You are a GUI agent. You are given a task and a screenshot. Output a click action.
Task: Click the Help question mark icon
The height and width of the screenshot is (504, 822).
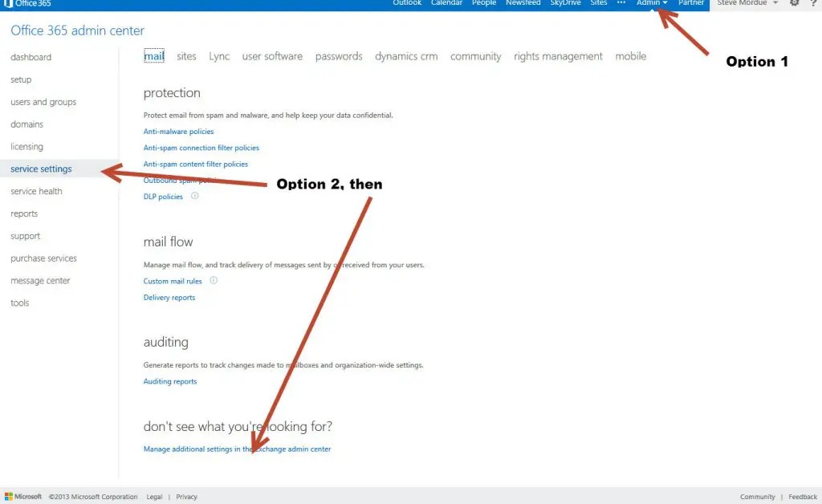point(814,3)
